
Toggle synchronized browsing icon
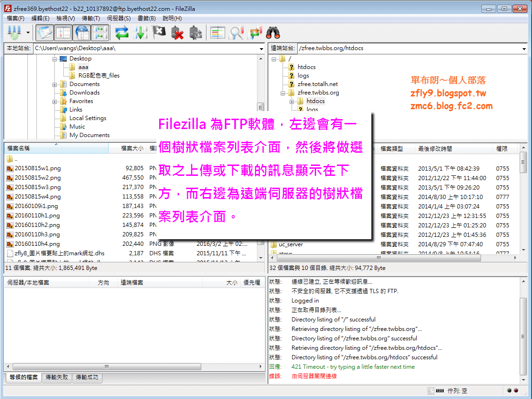click(255, 33)
